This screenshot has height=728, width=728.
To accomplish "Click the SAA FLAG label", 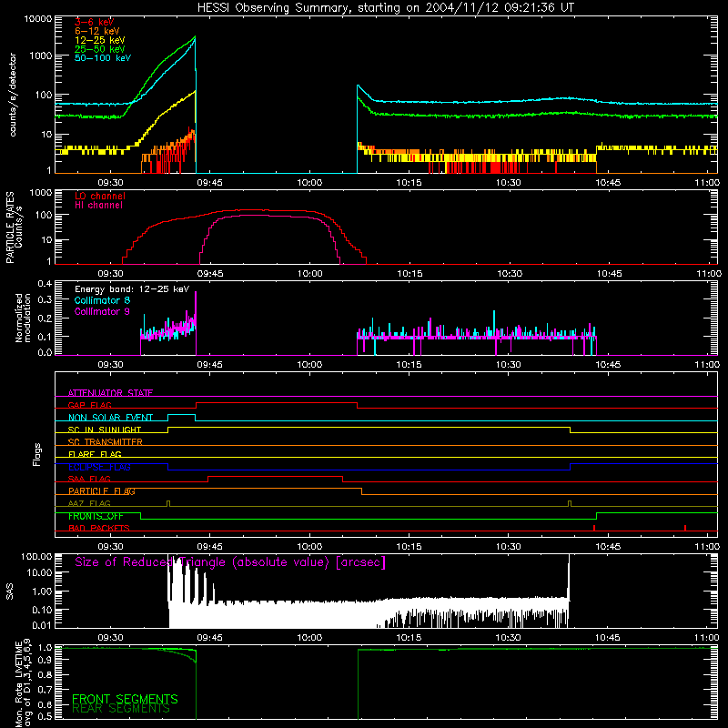I will 89,479.
